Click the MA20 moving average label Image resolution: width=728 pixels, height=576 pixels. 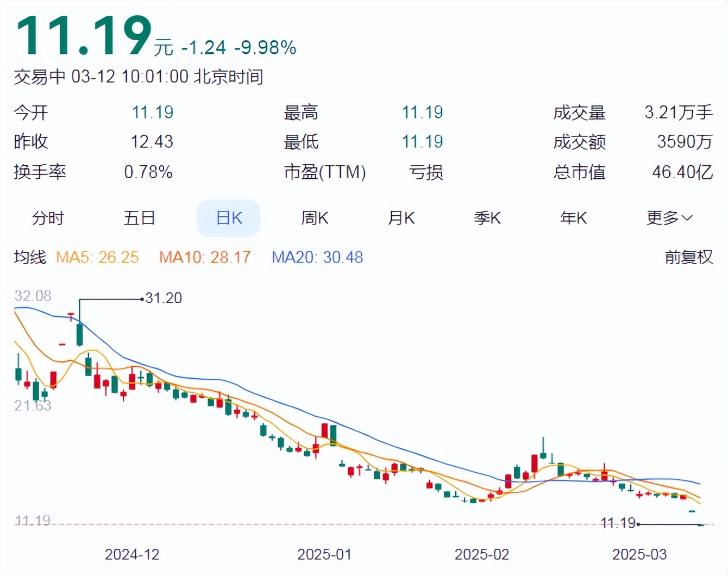[317, 257]
